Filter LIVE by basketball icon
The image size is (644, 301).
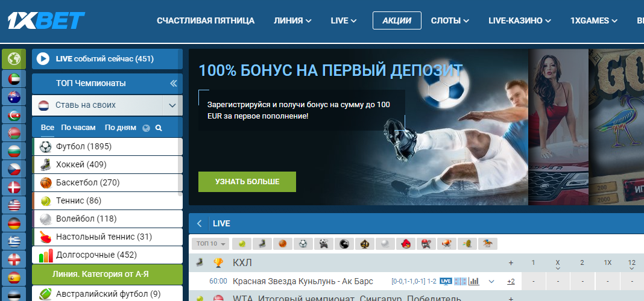pyautogui.click(x=283, y=244)
